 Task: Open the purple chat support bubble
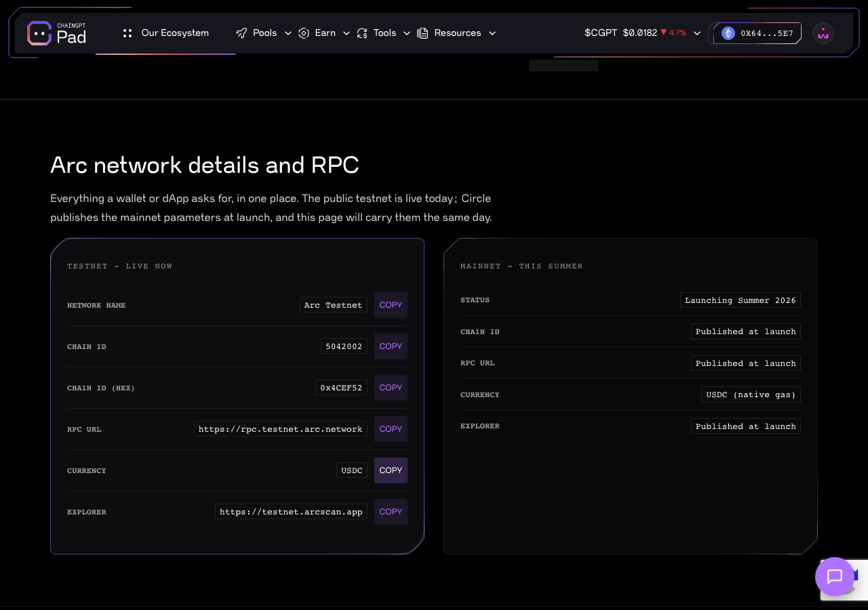coord(835,577)
